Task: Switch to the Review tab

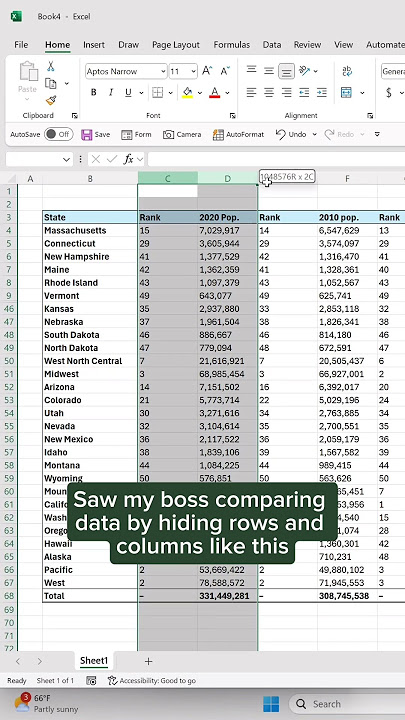Action: coord(308,45)
